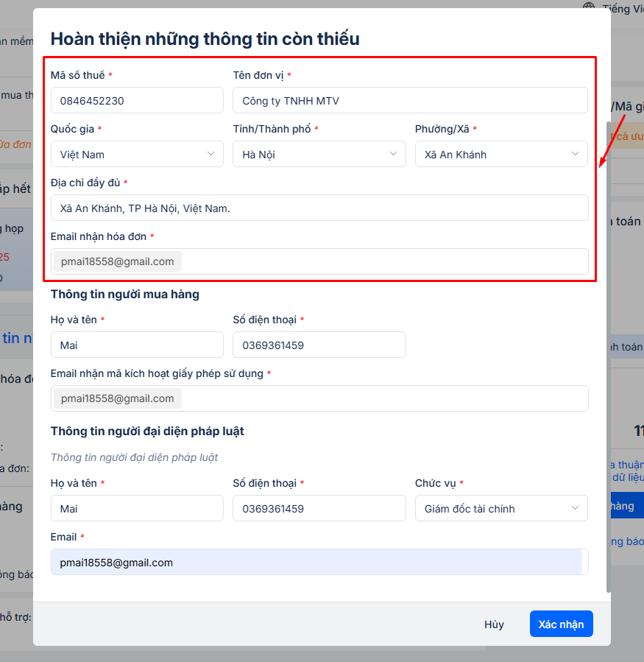This screenshot has width=644, height=662.
Task: Click the dialog's vertical scrollbar
Action: click(x=608, y=353)
